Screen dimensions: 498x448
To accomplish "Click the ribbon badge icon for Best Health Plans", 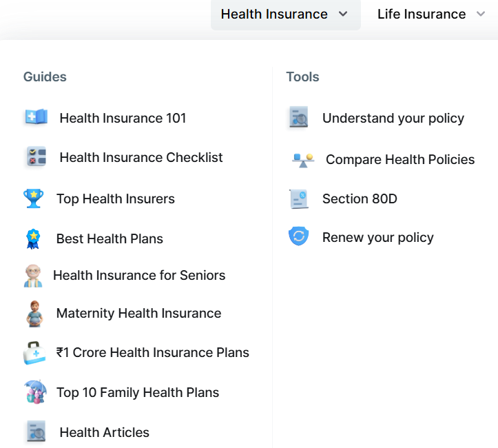I will [33, 238].
